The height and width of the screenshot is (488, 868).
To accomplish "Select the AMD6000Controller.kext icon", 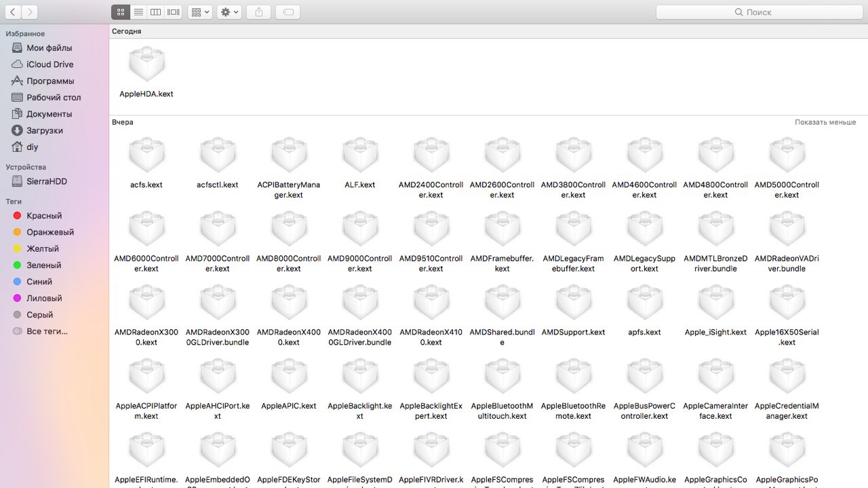I will (146, 229).
